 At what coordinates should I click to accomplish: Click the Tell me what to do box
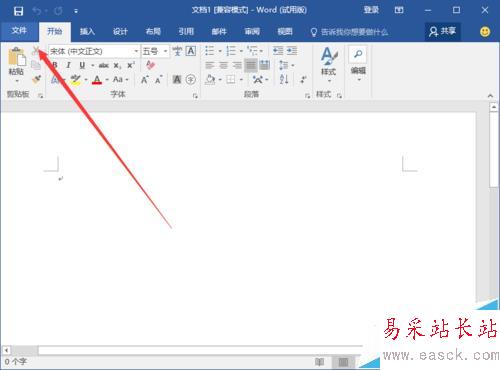pos(349,32)
